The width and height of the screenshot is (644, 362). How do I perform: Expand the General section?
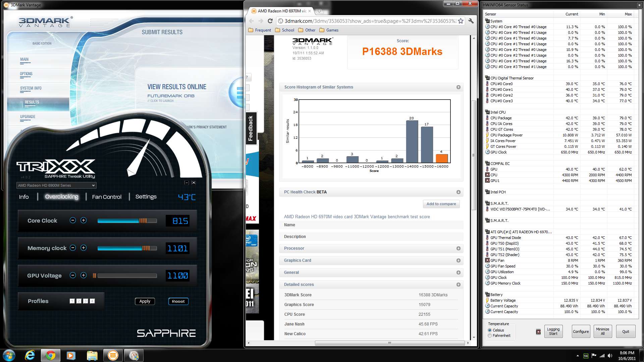[459, 273]
